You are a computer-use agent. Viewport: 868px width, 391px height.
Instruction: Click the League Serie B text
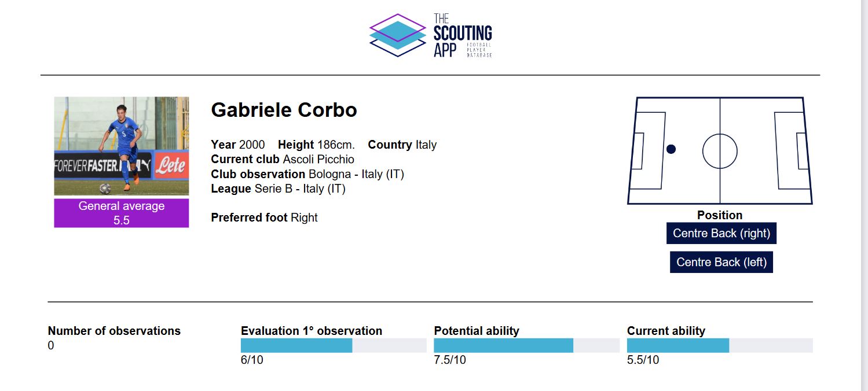278,189
